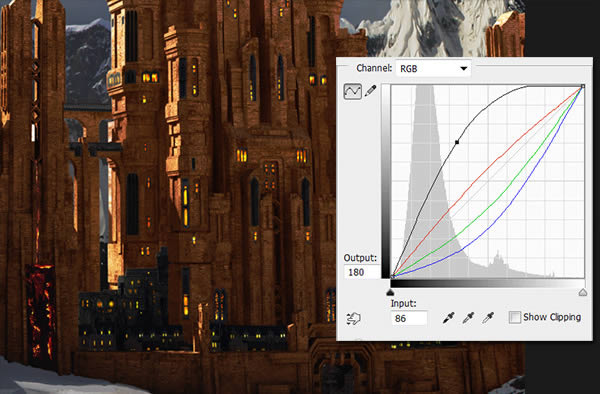Pick the white point eyedropper
The height and width of the screenshot is (394, 600).
[488, 317]
